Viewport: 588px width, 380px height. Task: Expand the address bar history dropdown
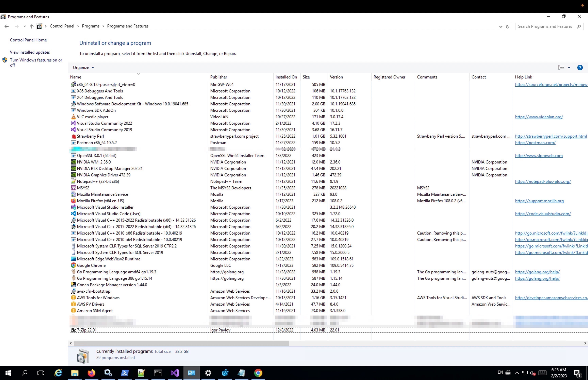pyautogui.click(x=501, y=26)
